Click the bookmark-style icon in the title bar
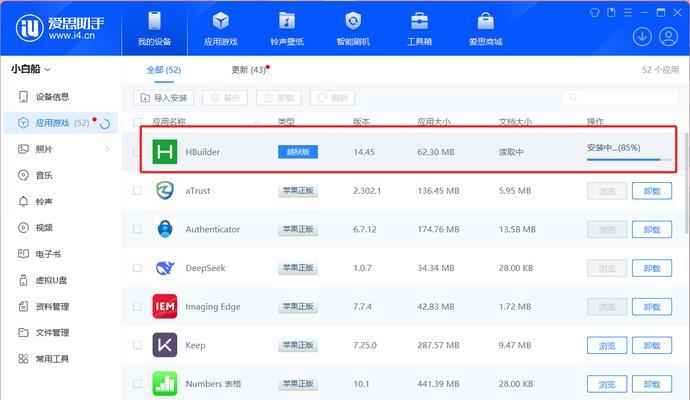The width and height of the screenshot is (690, 400). (x=611, y=13)
